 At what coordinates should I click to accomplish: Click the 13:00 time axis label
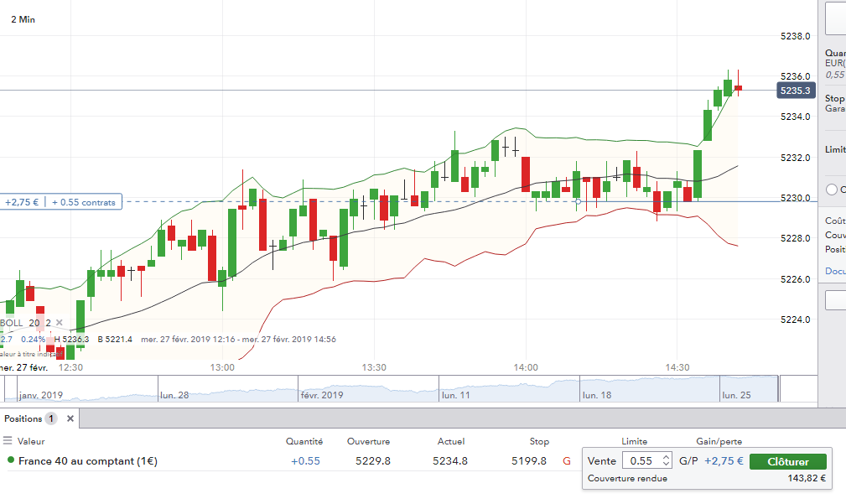(x=222, y=367)
